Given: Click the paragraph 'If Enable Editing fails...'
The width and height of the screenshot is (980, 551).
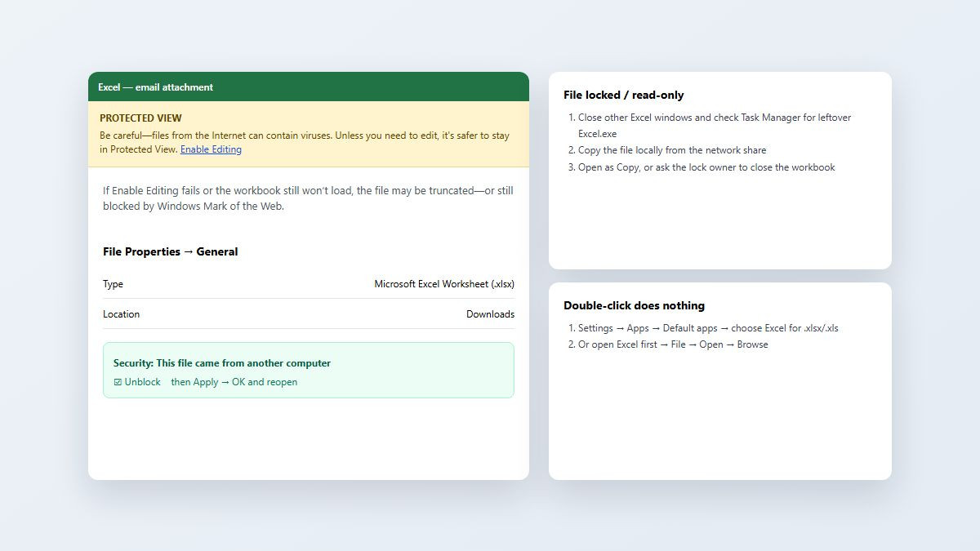Looking at the screenshot, I should 309,198.
